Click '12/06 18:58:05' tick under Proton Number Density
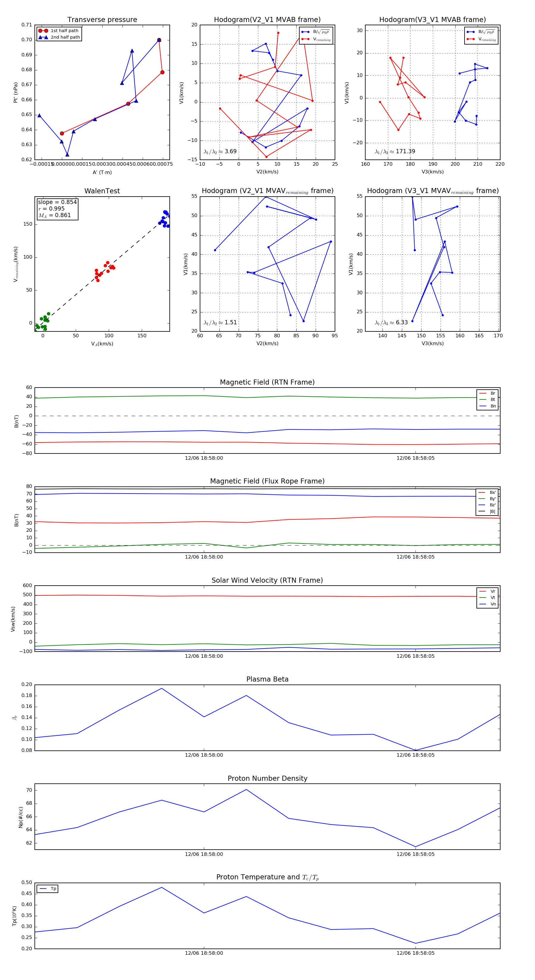The width and height of the screenshot is (535, 980). tap(416, 854)
